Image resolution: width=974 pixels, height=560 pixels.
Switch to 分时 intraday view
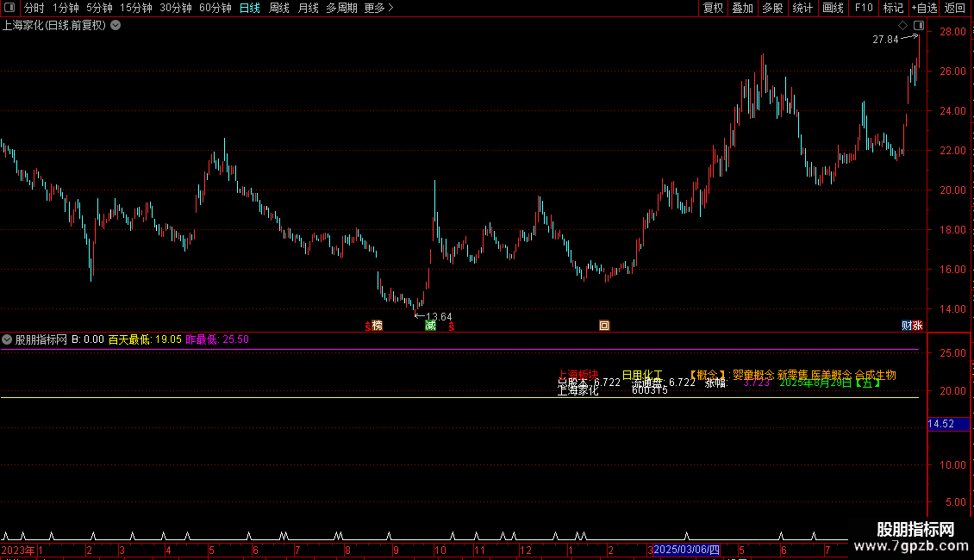34,8
